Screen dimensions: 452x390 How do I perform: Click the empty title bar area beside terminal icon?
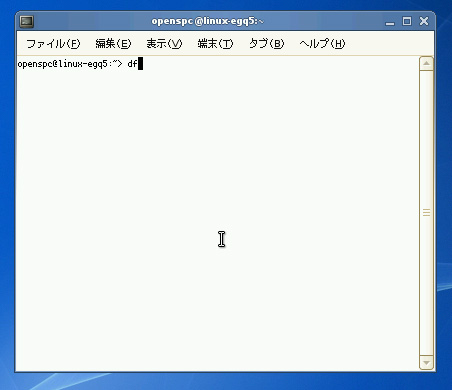[x=90, y=22]
